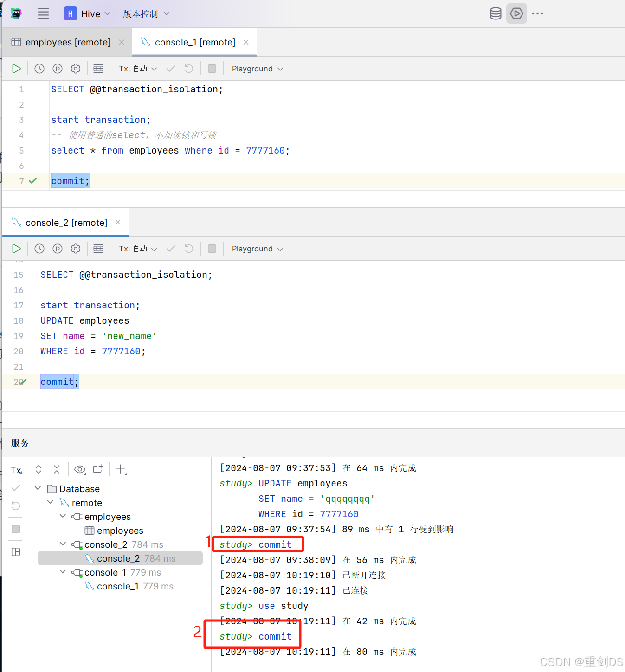The width and height of the screenshot is (625, 672).
Task: Select the console_1 779 ms child item
Action: pyautogui.click(x=129, y=586)
